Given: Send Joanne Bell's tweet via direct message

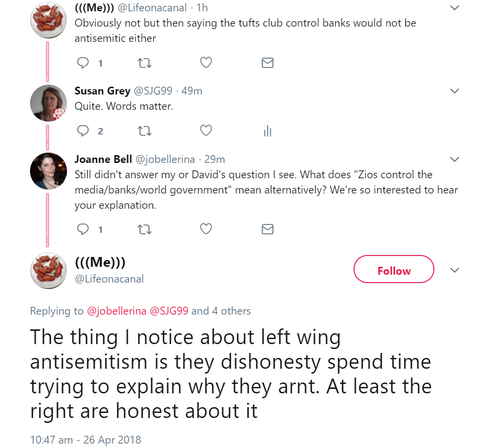Looking at the screenshot, I should coord(267,229).
